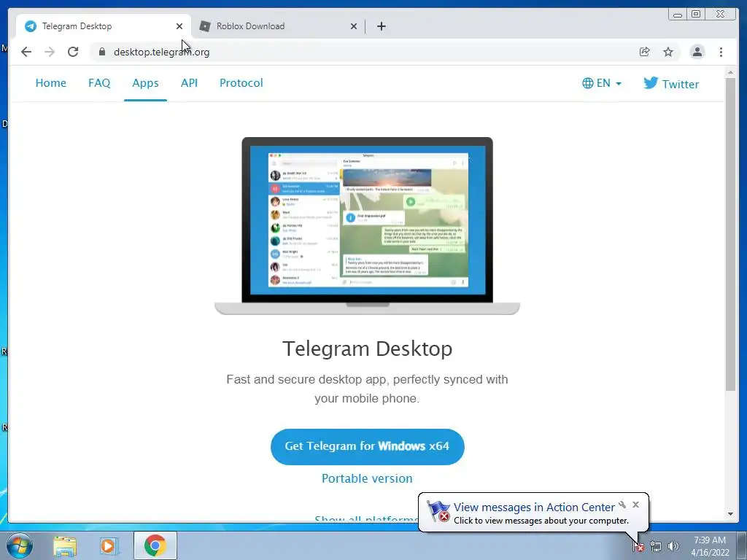Open the Home navigation link
The width and height of the screenshot is (747, 560).
51,83
